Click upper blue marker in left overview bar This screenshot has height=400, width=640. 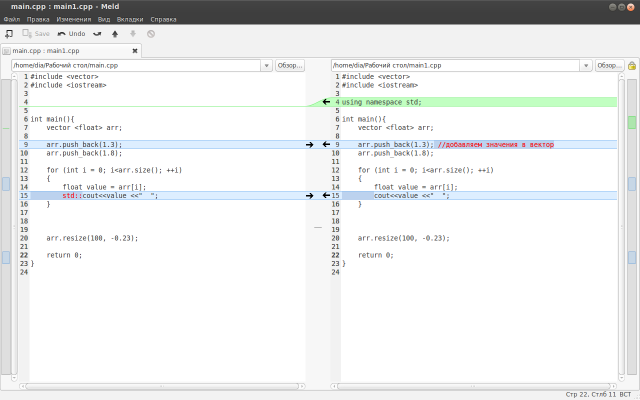point(6,184)
